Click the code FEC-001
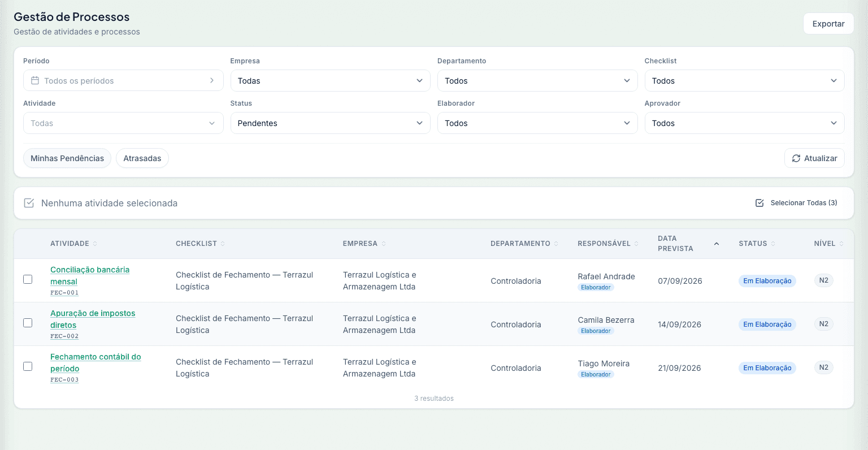Viewport: 868px width, 450px height. [x=64, y=293]
